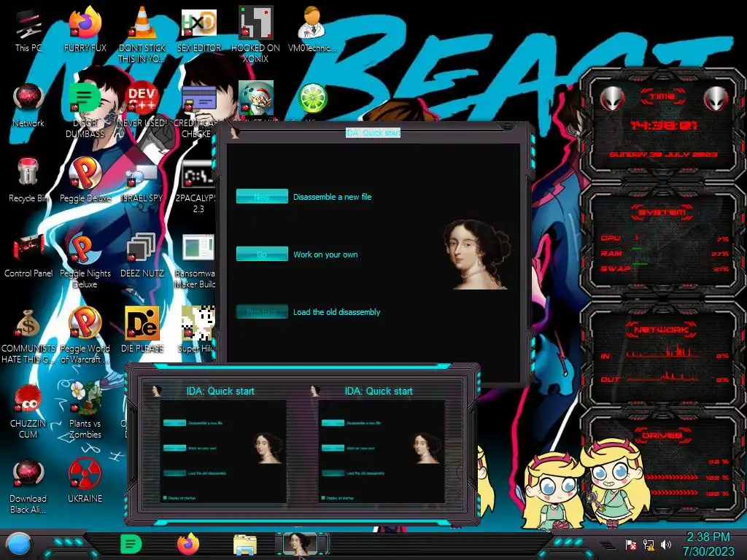Launch HOOKED ON XONIX desktop icon
This screenshot has width=747, height=560.
click(256, 35)
